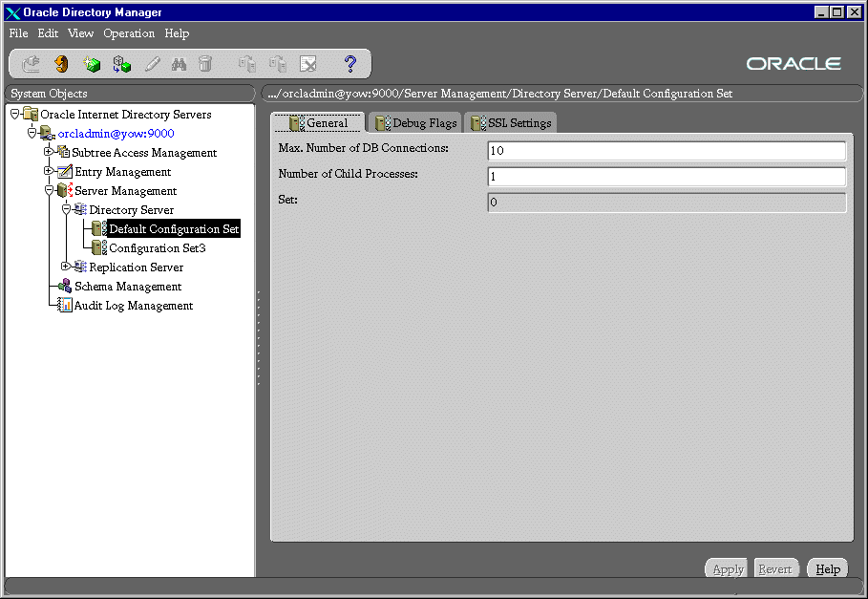Viewport: 868px width, 599px height.
Task: Click the Create new entry green cube icon
Action: [x=92, y=65]
